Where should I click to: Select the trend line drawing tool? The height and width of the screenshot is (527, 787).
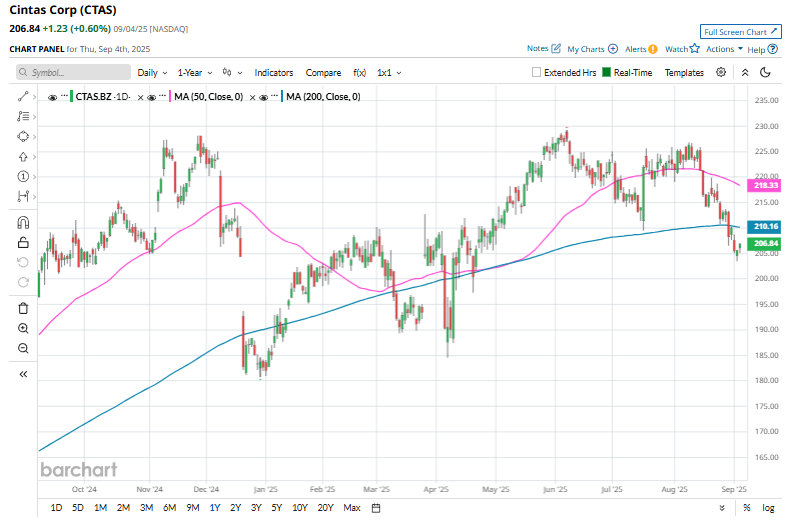[x=23, y=96]
